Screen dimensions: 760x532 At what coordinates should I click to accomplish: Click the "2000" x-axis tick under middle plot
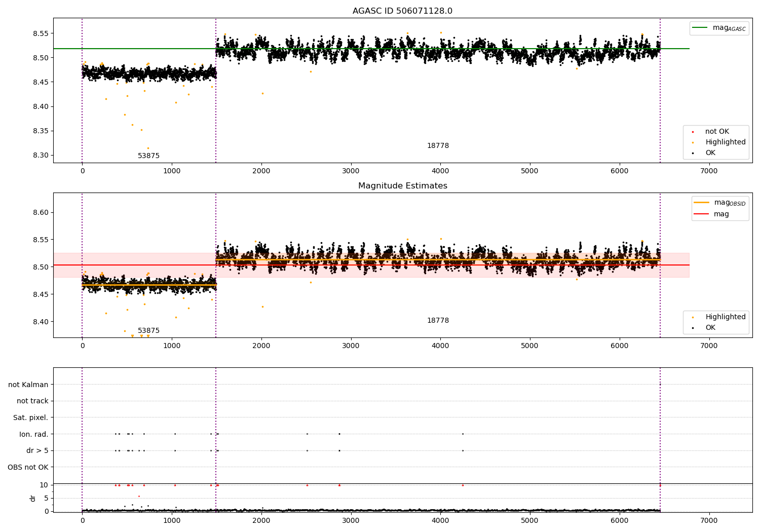click(261, 346)
